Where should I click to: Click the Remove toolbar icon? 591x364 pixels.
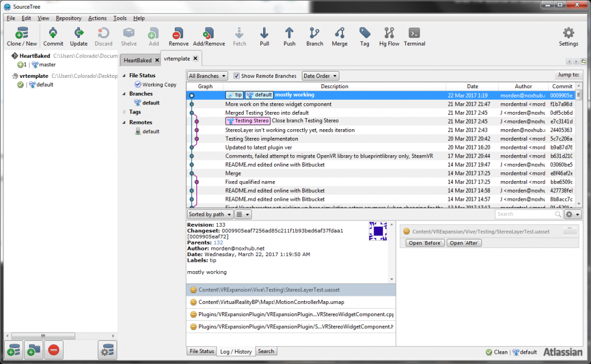click(x=178, y=36)
